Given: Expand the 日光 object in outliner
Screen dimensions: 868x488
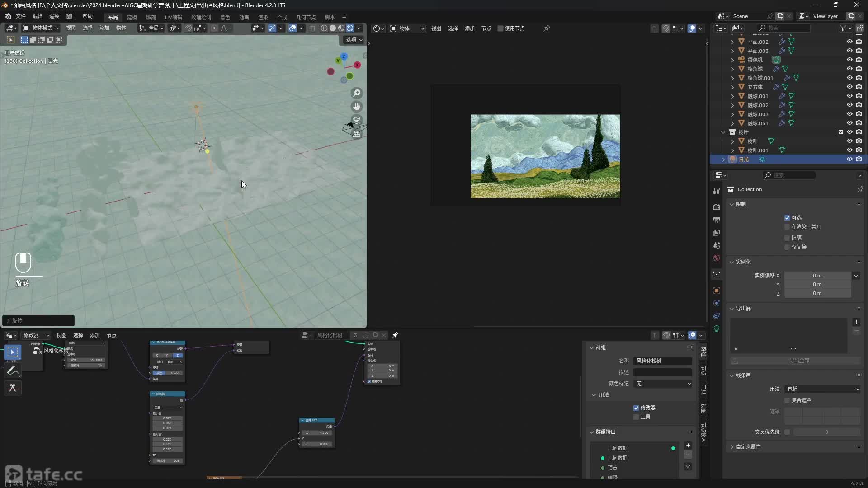Looking at the screenshot, I should coord(723,160).
